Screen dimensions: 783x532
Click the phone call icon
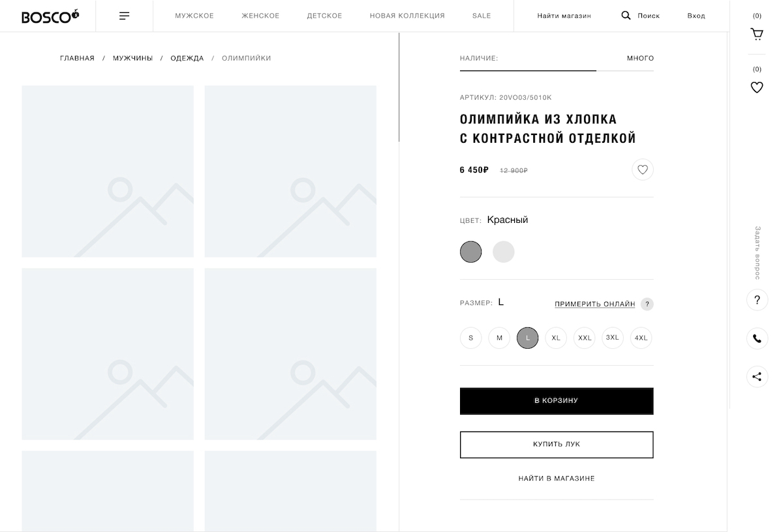coord(757,338)
